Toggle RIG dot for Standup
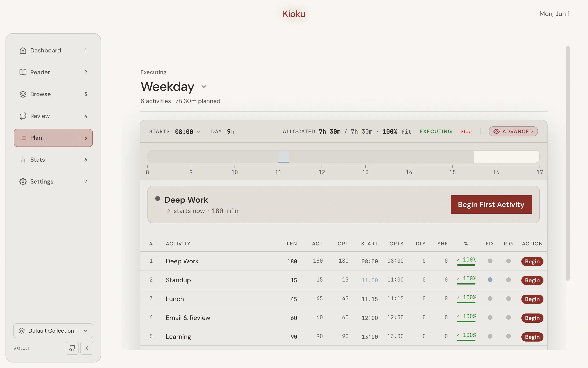 pyautogui.click(x=508, y=280)
